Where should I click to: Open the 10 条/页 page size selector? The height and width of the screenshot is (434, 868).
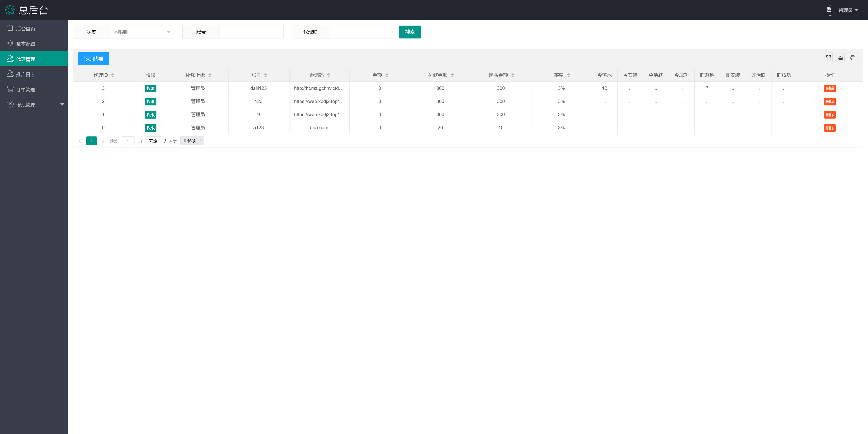192,141
